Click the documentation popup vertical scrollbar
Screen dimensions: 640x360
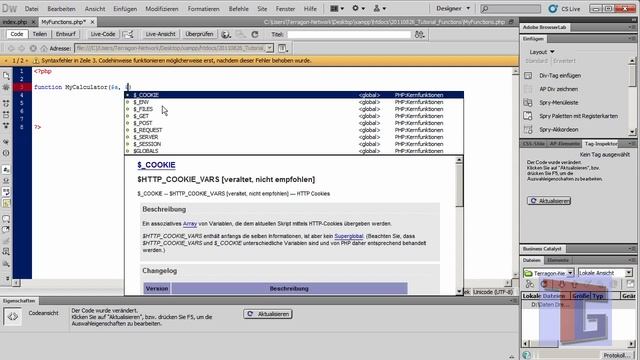pyautogui.click(x=459, y=225)
